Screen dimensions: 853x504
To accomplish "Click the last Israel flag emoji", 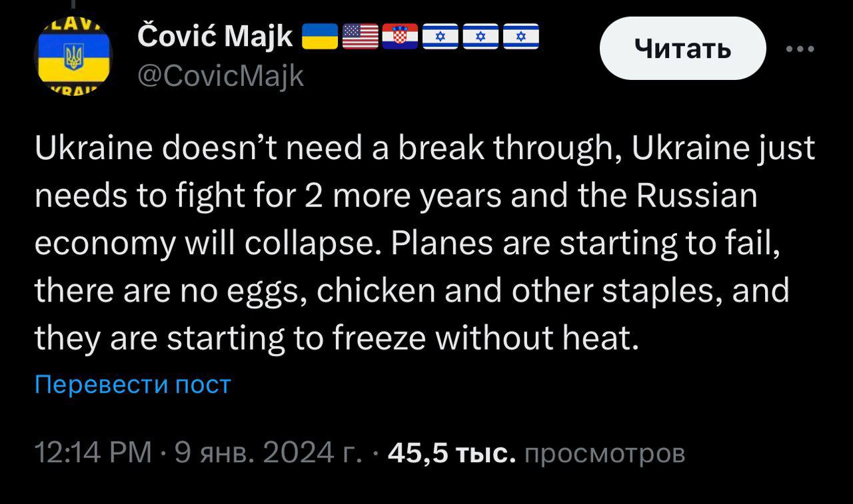I will point(520,37).
